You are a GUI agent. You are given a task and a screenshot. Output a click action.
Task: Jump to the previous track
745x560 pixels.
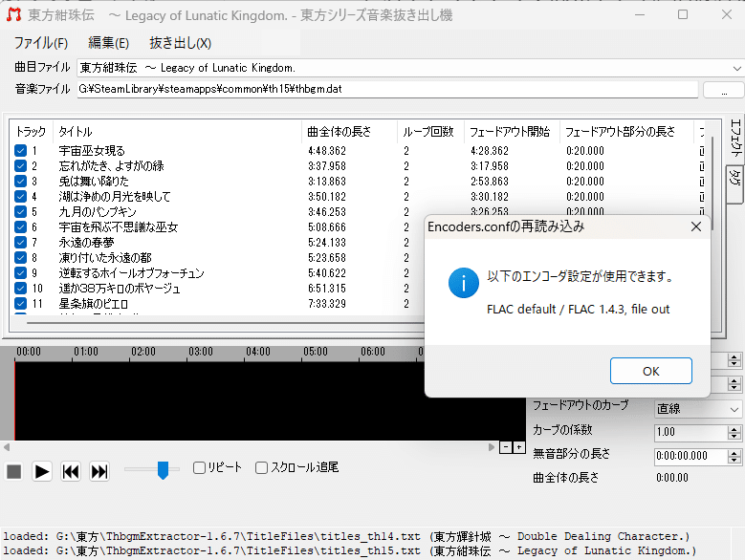pos(71,472)
